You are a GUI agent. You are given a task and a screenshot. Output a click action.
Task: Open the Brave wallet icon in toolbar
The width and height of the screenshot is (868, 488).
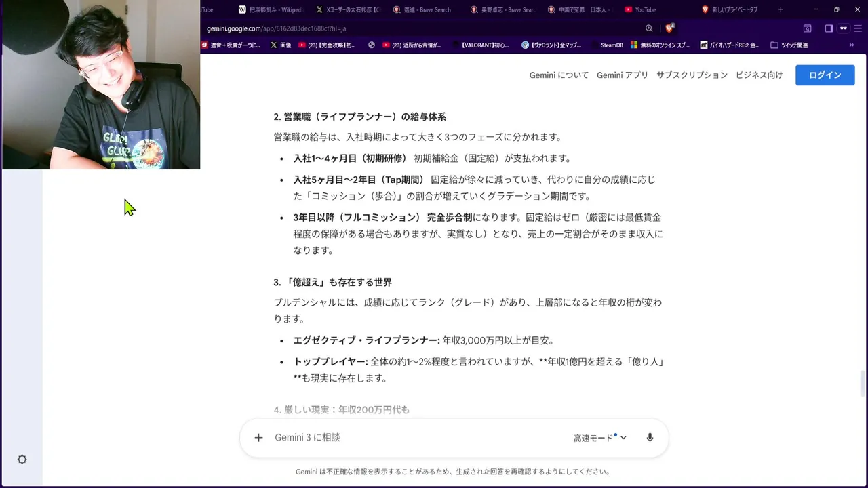(807, 28)
